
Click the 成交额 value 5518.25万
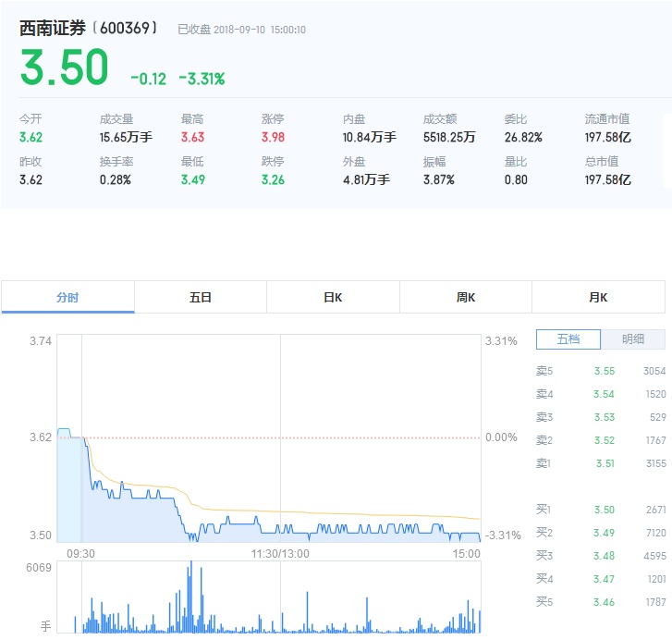[449, 137]
